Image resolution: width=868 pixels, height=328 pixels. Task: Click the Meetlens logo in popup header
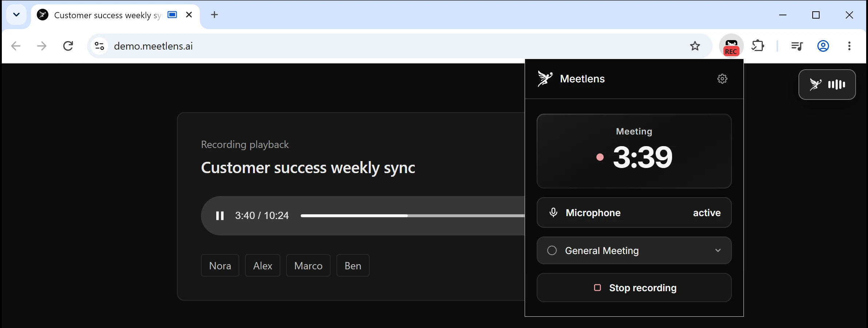(x=545, y=79)
